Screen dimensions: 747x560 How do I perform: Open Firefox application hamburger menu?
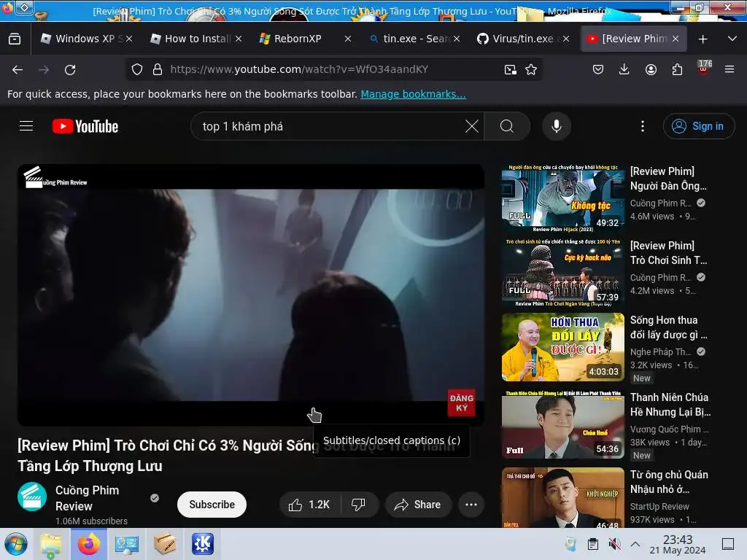[729, 69]
